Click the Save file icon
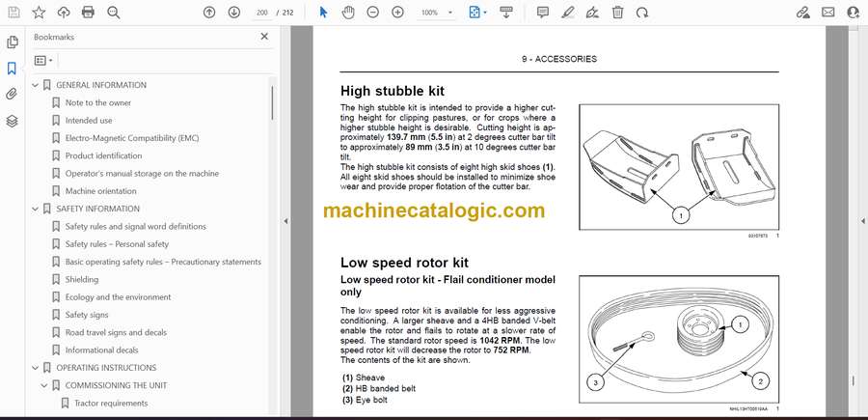868x420 pixels. coord(14,13)
